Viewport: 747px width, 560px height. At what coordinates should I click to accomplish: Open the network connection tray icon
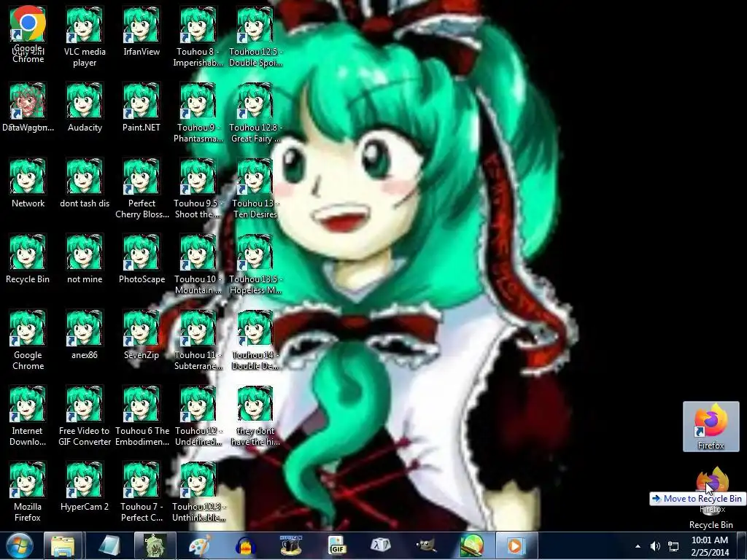point(673,546)
